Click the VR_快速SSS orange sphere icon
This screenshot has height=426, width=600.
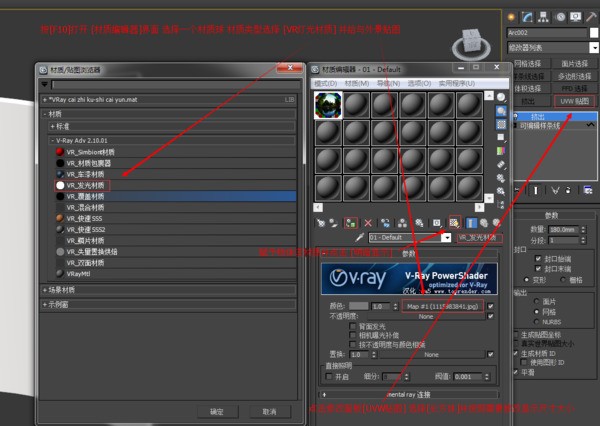pos(60,218)
